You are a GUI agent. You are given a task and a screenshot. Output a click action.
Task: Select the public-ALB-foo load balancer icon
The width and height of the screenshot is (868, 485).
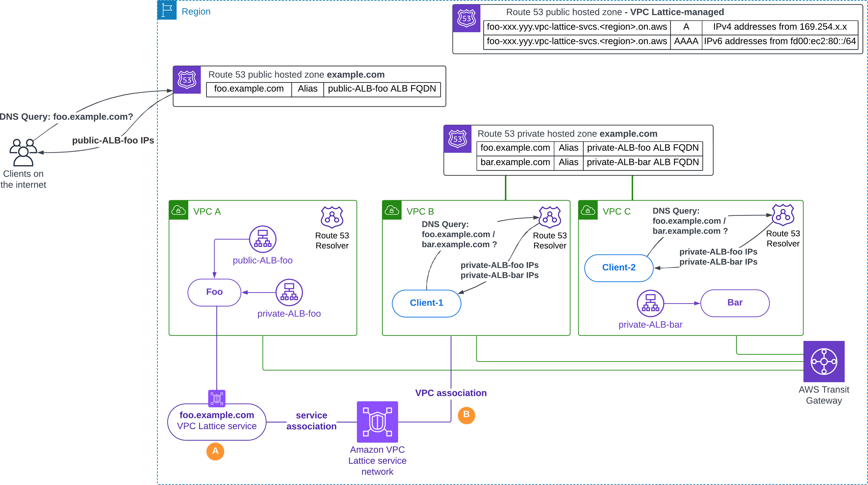(263, 239)
